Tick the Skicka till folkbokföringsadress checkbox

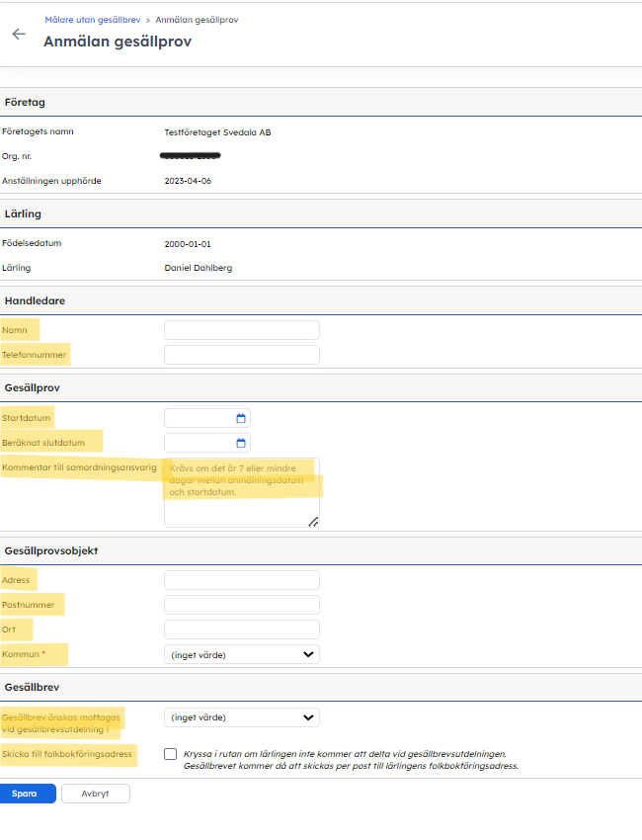click(171, 754)
